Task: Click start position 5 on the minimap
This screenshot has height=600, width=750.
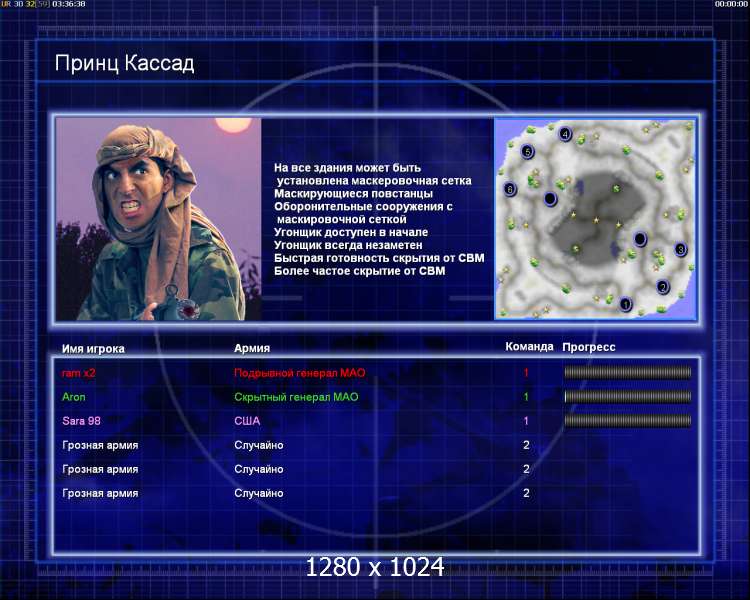Action: [x=527, y=152]
